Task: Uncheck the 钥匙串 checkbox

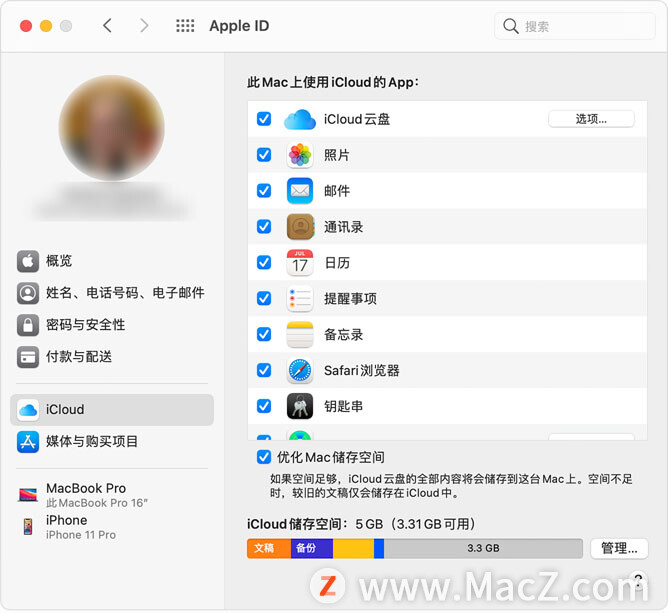Action: point(264,406)
